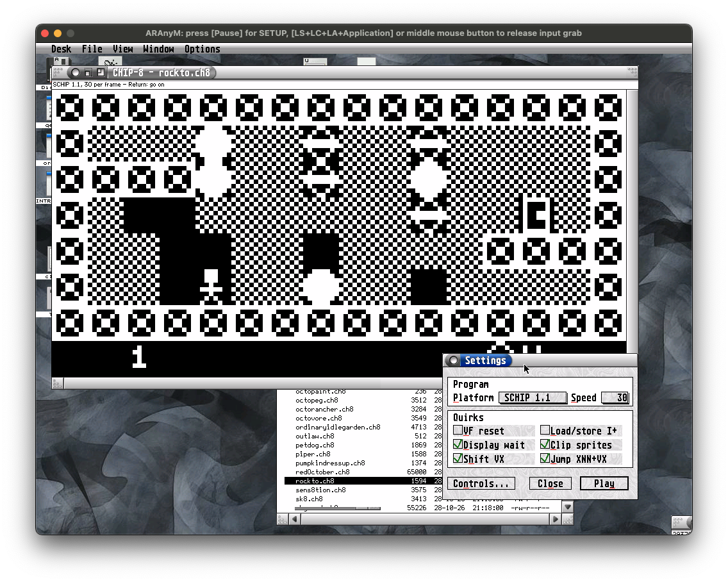The image size is (728, 582).
Task: Click the SCHIP 1.1, 30 per frame info line
Action: click(x=109, y=85)
